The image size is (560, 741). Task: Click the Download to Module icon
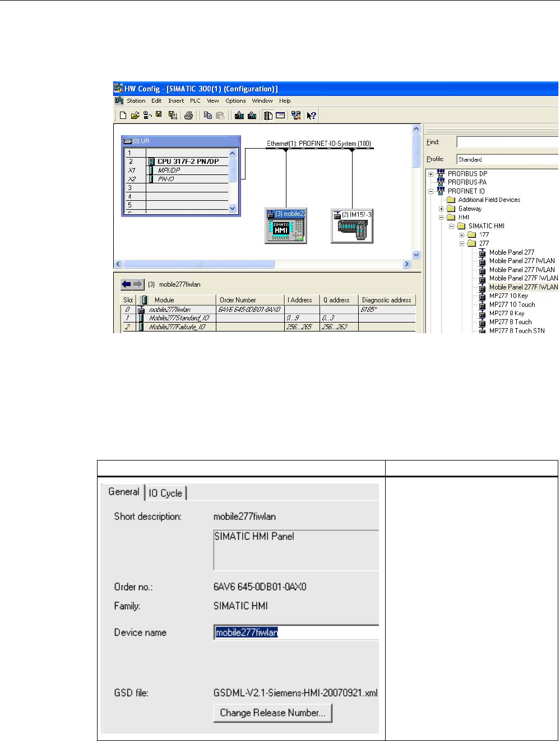click(x=239, y=116)
